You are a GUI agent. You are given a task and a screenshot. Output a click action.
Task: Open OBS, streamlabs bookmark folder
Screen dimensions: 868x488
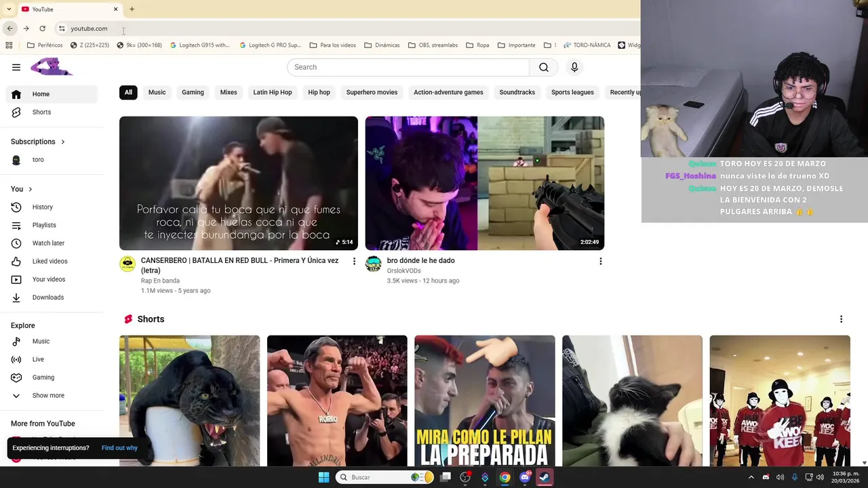pyautogui.click(x=433, y=45)
